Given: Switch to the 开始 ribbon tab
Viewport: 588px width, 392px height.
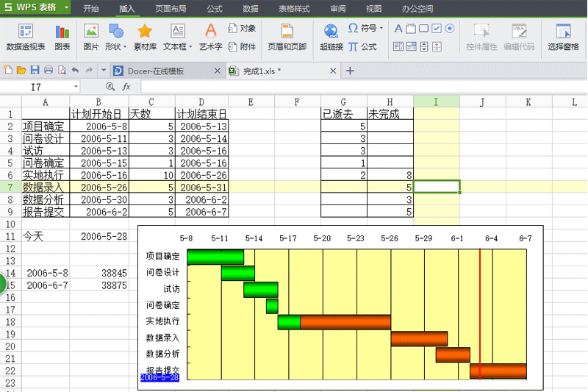Looking at the screenshot, I should pyautogui.click(x=90, y=9).
